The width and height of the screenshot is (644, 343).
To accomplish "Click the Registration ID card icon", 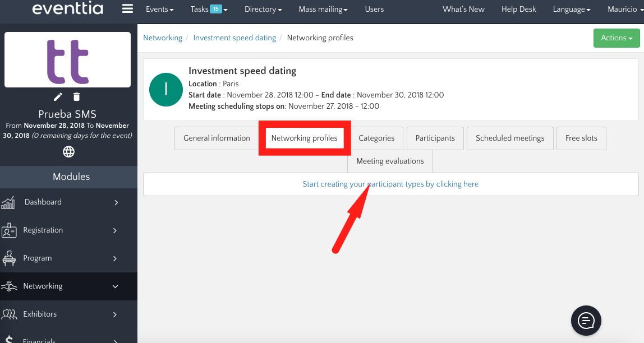I will pyautogui.click(x=8, y=230).
